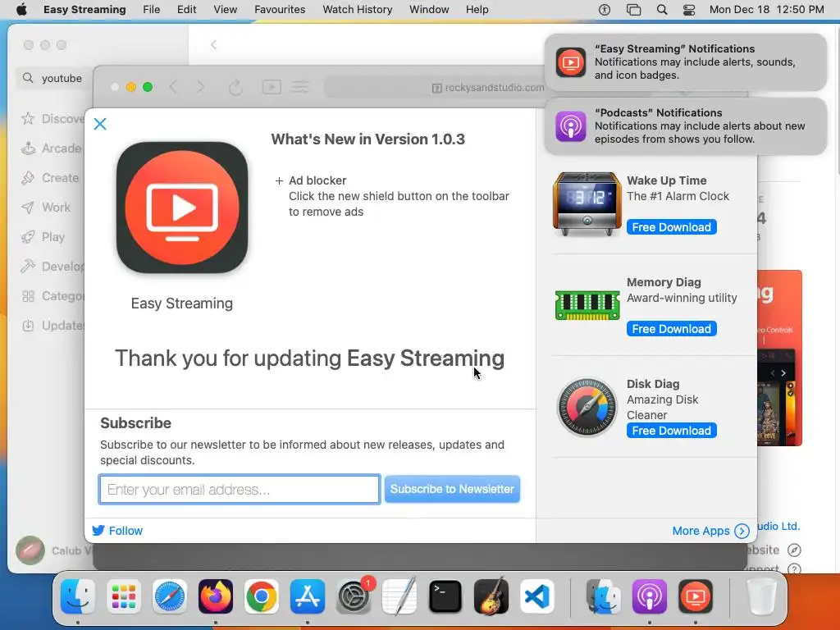840x630 pixels.
Task: Select Categories in App Store sidebar
Action: 52,296
